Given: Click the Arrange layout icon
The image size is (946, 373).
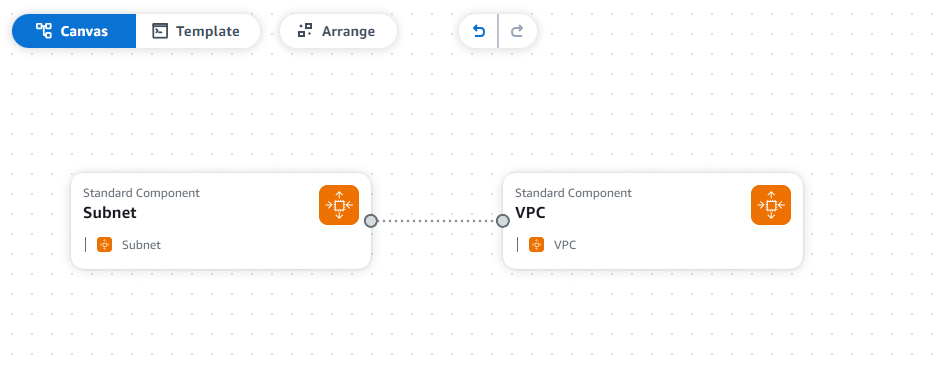Looking at the screenshot, I should coord(305,31).
